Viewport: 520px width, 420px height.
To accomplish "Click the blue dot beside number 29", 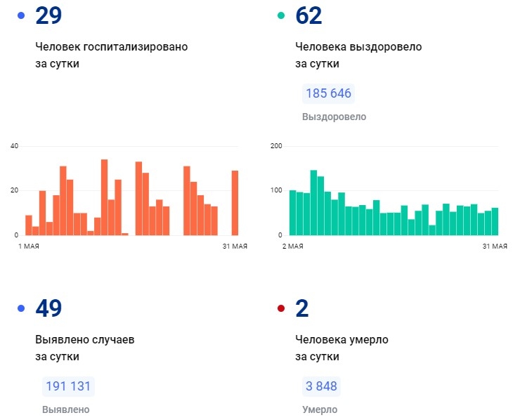I will coord(21,15).
